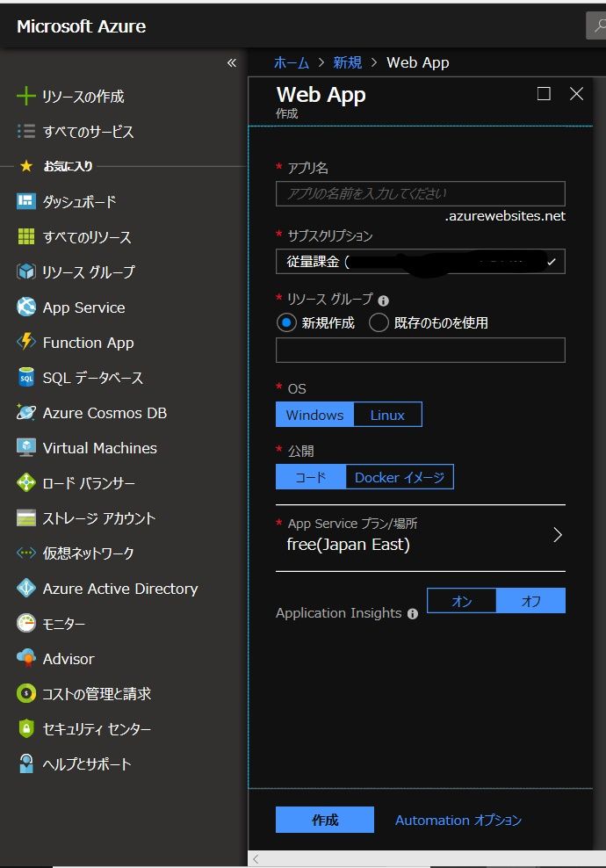
Task: Open ヘルプとサポート in sidebar
Action: (x=87, y=764)
